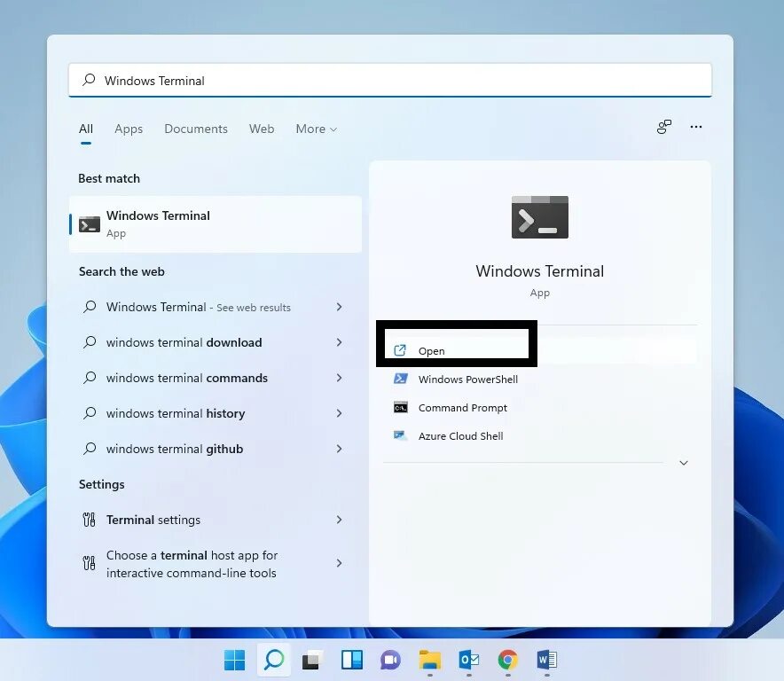
Task: Open 'Windows Terminal - See web results'
Action: 215,307
